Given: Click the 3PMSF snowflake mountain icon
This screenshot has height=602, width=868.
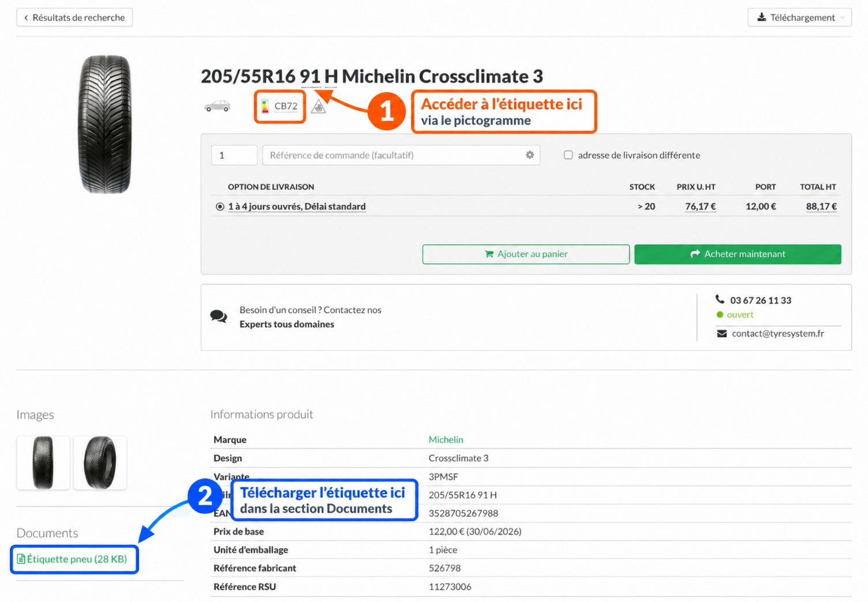Looking at the screenshot, I should pos(318,107).
